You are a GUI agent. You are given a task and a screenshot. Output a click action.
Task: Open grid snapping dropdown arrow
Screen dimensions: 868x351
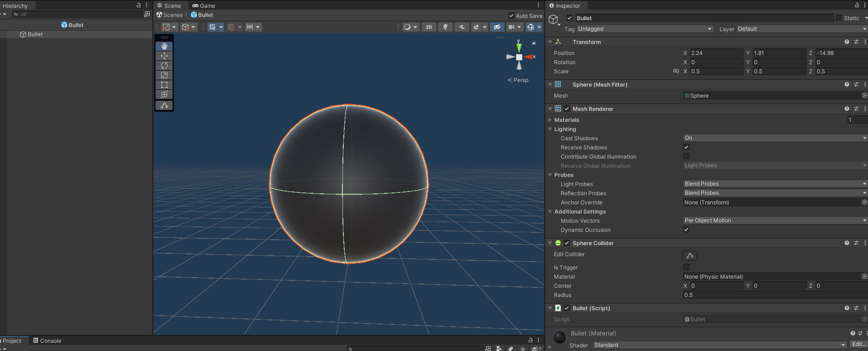(221, 27)
